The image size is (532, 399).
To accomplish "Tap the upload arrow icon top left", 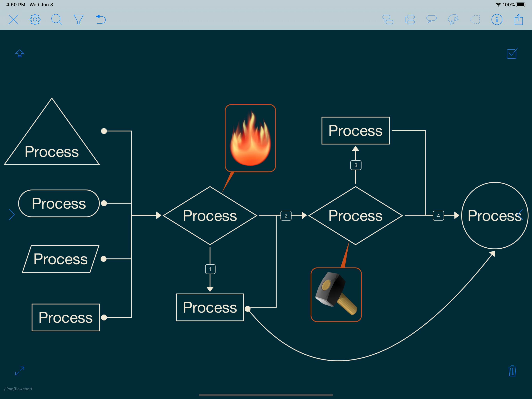I will (19, 53).
